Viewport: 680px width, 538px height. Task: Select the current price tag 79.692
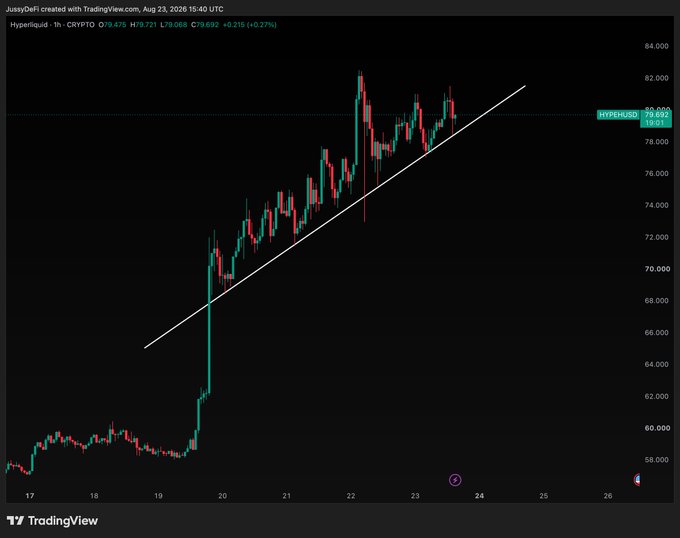tap(656, 114)
